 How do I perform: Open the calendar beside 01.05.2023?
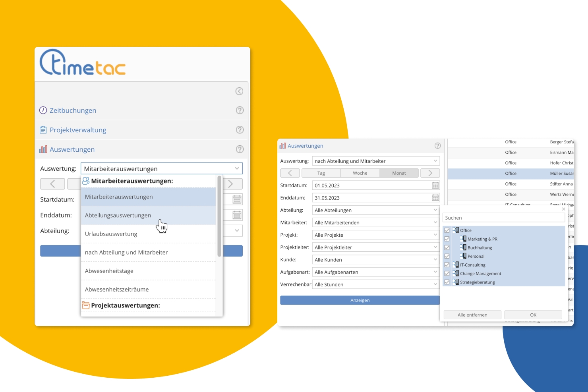[x=435, y=185]
